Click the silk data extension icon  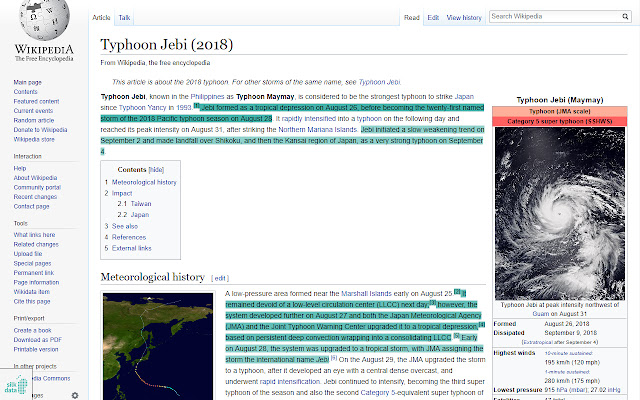pyautogui.click(x=16, y=384)
